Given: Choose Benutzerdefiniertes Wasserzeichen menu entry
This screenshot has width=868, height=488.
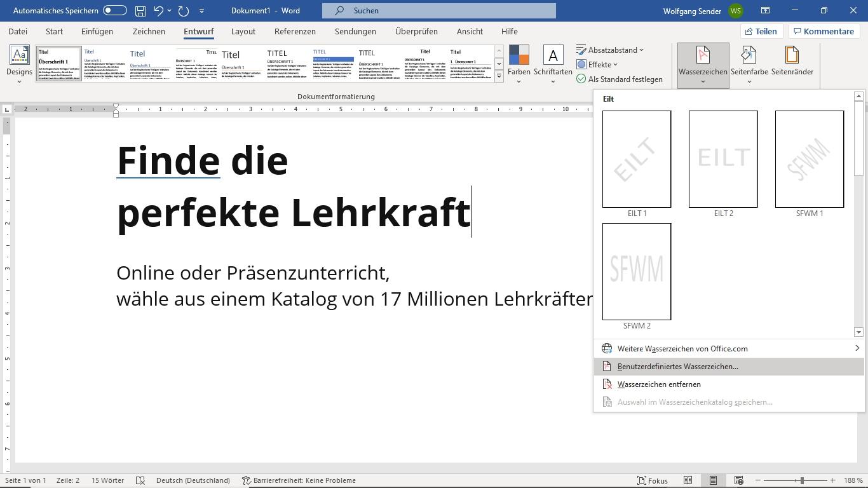Looking at the screenshot, I should click(677, 367).
